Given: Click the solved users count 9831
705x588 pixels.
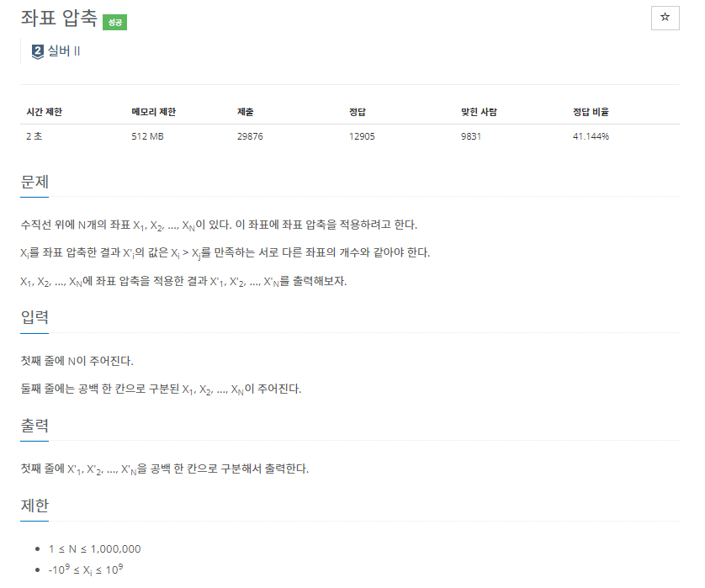Looking at the screenshot, I should click(471, 136).
